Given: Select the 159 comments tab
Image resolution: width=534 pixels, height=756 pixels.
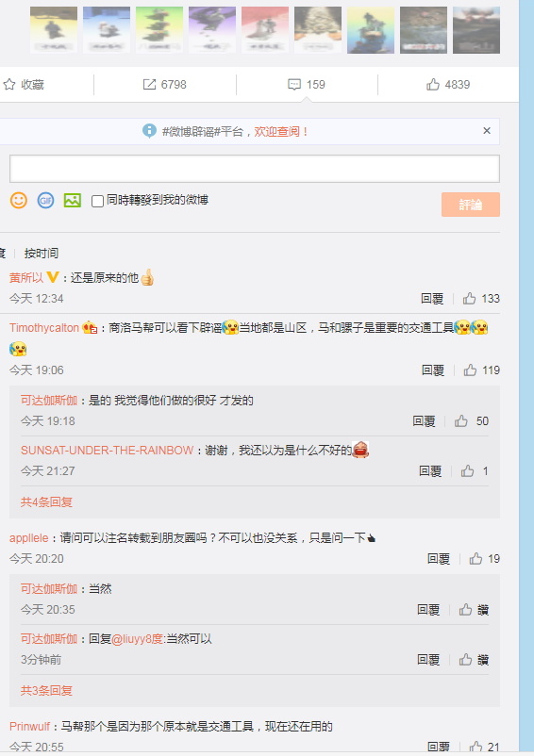Looking at the screenshot, I should 307,85.
